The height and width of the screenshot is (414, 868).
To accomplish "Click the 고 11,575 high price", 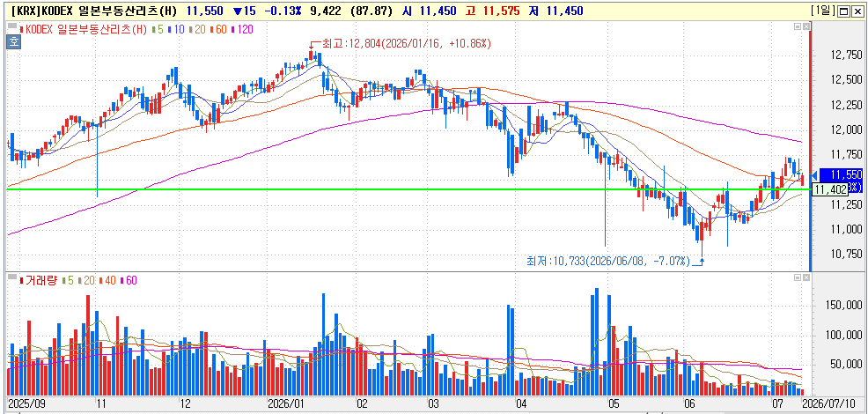I will click(x=491, y=11).
